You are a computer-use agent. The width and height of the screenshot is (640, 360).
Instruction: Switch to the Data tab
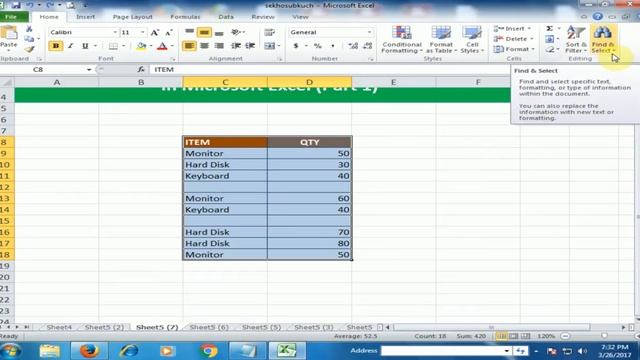click(x=226, y=17)
